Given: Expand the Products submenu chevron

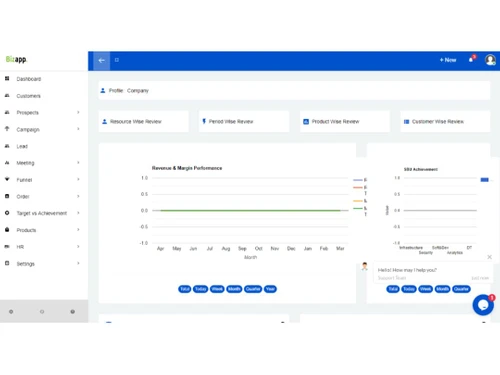Looking at the screenshot, I should 78,230.
